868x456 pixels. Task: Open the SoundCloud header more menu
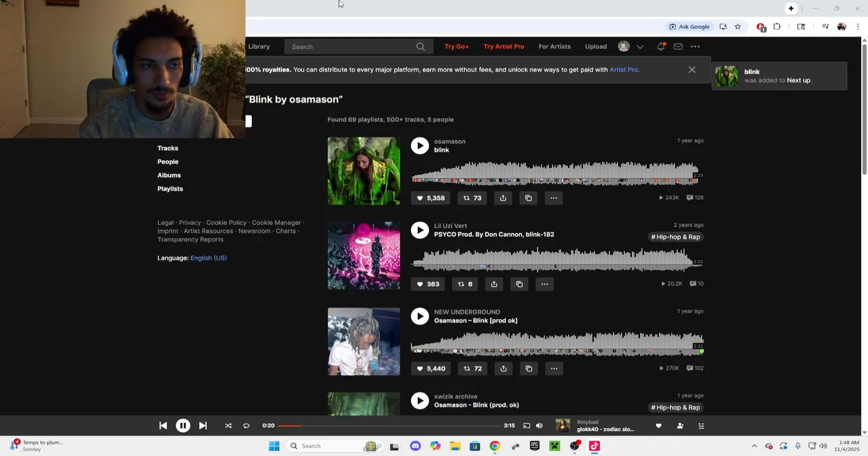coord(695,46)
